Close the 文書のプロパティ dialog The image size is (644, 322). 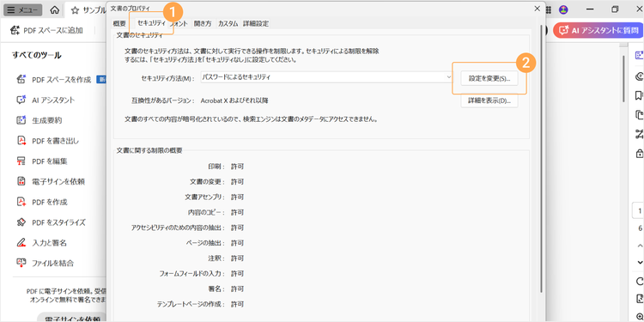click(537, 8)
